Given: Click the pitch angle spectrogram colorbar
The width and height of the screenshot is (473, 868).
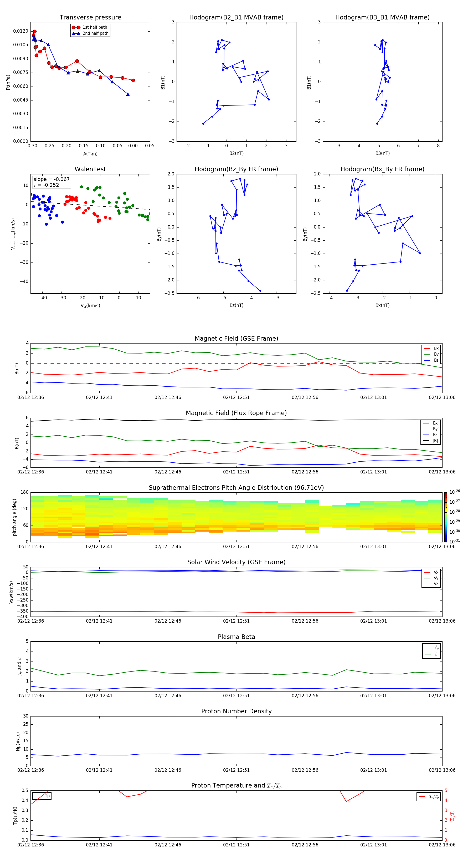Looking at the screenshot, I should point(446,517).
